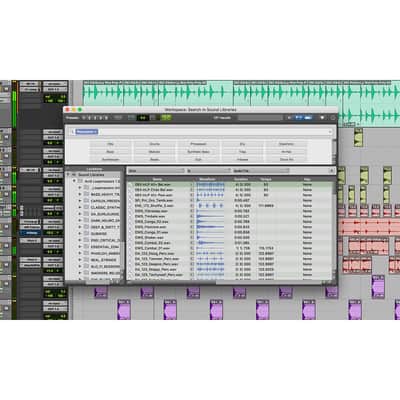Select the Electronic tag button

tap(286, 144)
